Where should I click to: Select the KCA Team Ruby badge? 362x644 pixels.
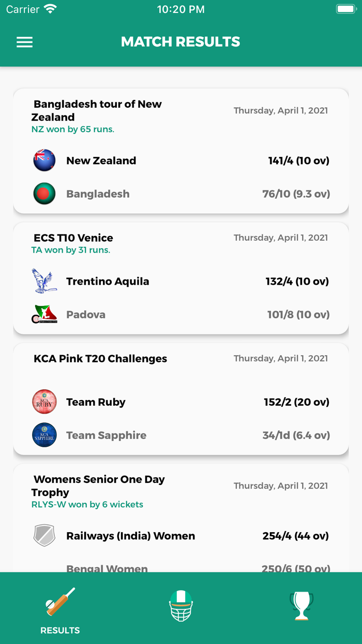pyautogui.click(x=44, y=401)
